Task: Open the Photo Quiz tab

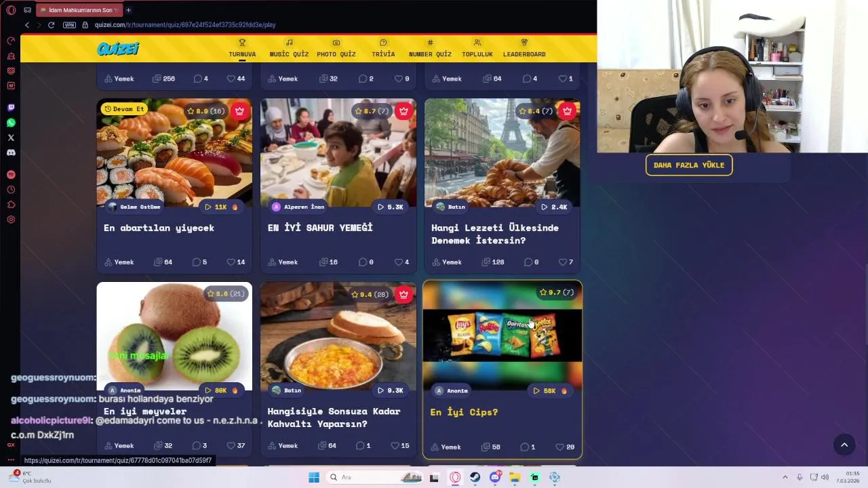Action: pyautogui.click(x=336, y=48)
